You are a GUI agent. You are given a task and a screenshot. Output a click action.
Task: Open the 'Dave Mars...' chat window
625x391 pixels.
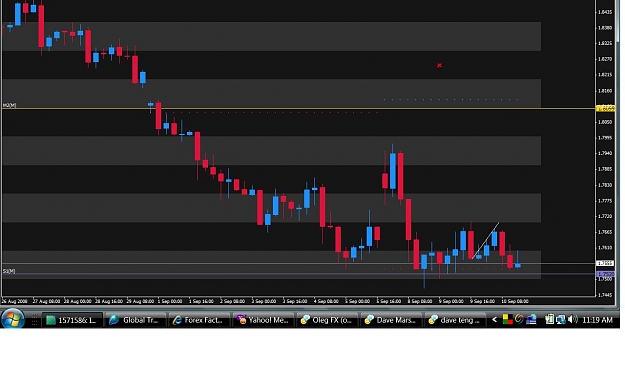(x=391, y=320)
